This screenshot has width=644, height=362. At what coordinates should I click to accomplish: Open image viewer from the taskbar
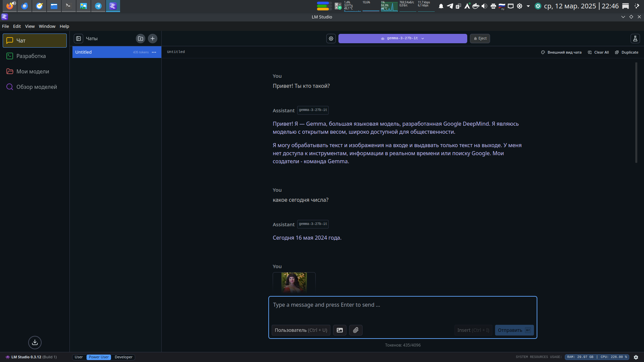pyautogui.click(x=84, y=6)
